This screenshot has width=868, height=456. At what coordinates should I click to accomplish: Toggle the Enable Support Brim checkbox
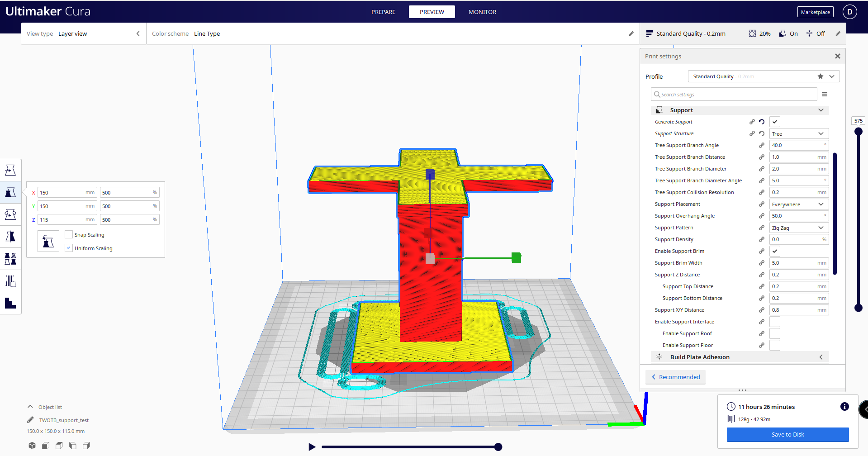point(775,251)
